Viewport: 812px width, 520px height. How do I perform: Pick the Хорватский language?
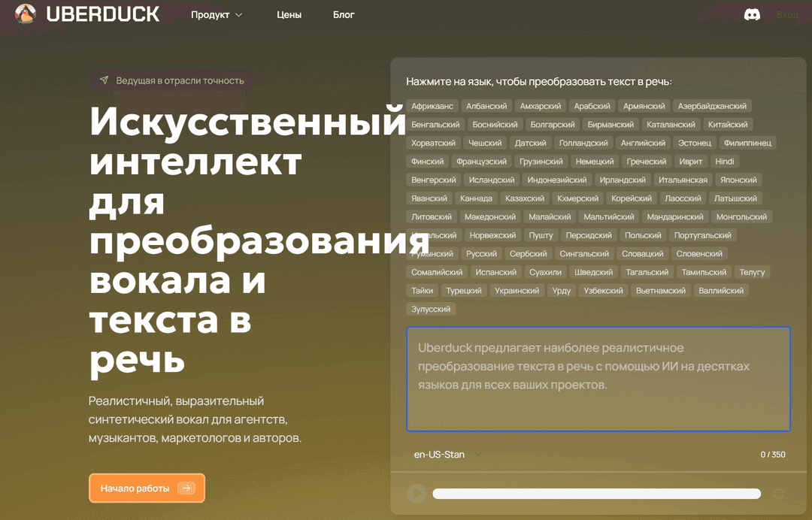click(x=433, y=143)
